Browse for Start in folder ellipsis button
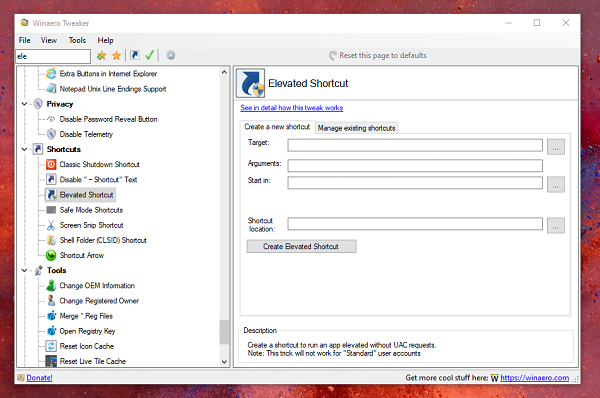The image size is (600, 398). pyautogui.click(x=556, y=184)
